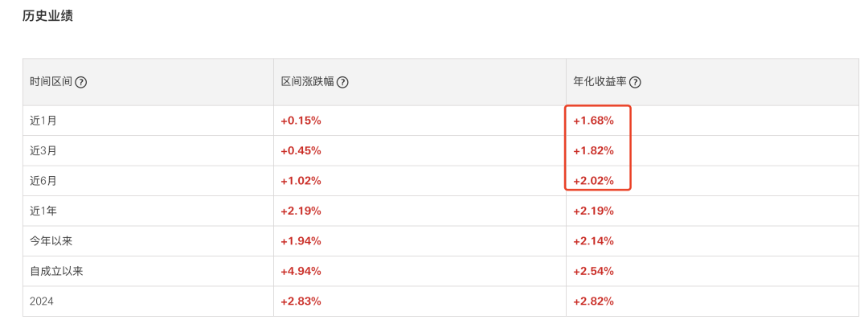Select the 近1月 row label

pos(43,121)
